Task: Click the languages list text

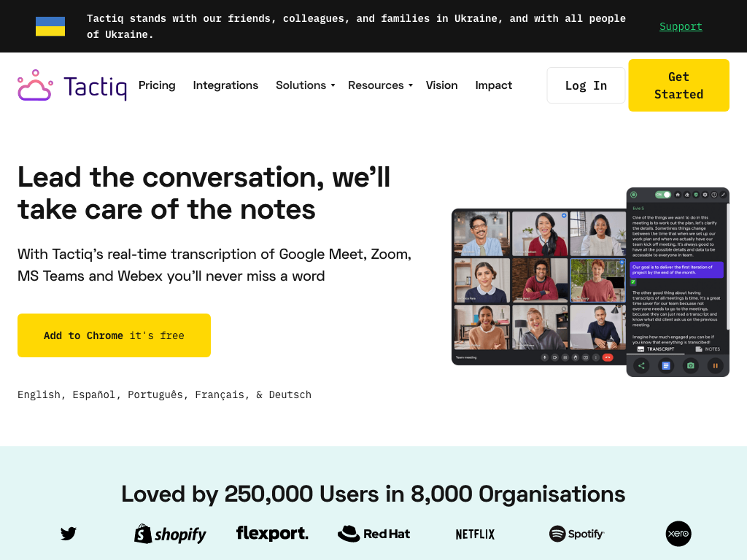Action: coord(164,394)
